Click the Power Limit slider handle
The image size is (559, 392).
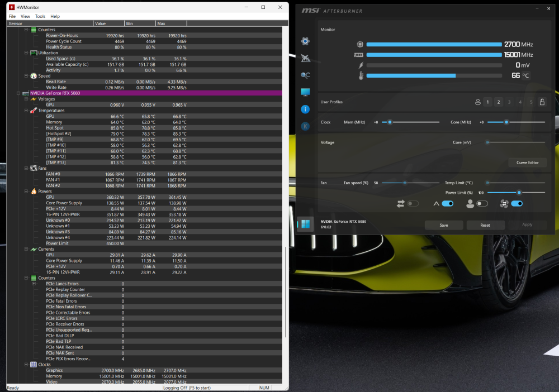coord(519,193)
